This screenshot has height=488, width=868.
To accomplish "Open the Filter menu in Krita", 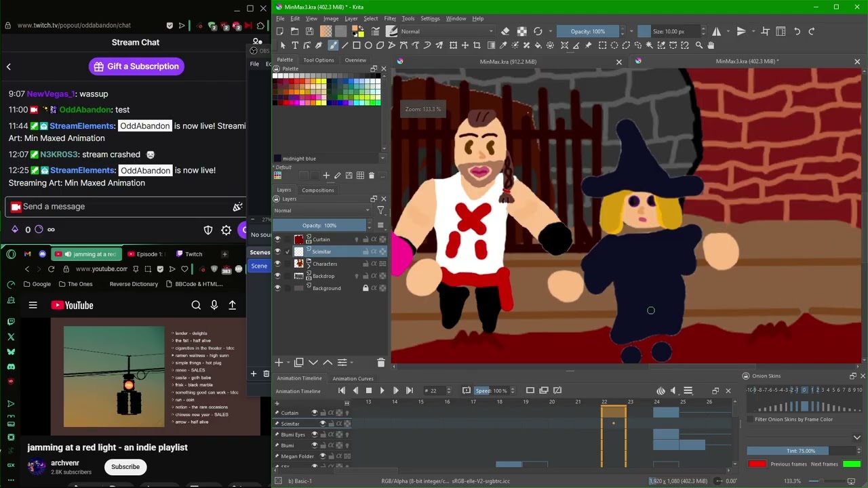I will (x=390, y=18).
